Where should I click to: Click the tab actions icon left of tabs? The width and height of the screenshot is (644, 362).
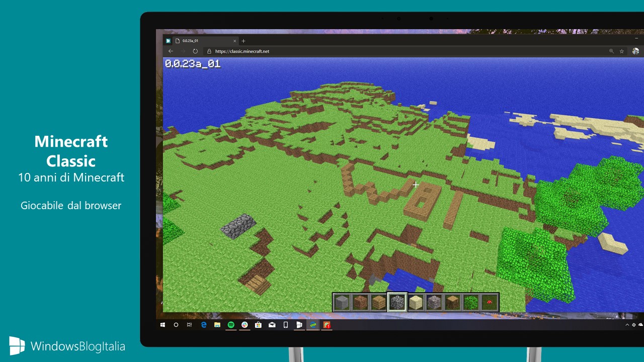[x=169, y=41]
